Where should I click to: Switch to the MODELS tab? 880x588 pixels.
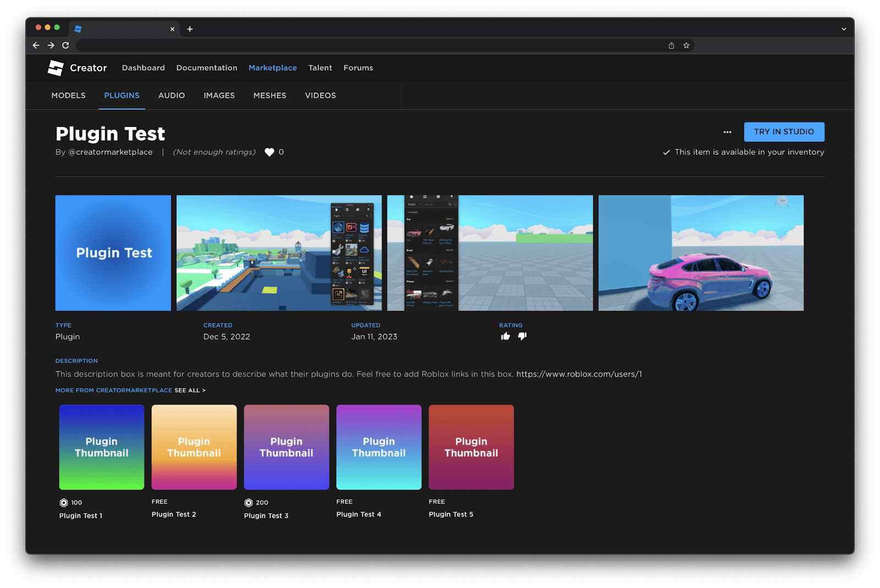pyautogui.click(x=68, y=96)
